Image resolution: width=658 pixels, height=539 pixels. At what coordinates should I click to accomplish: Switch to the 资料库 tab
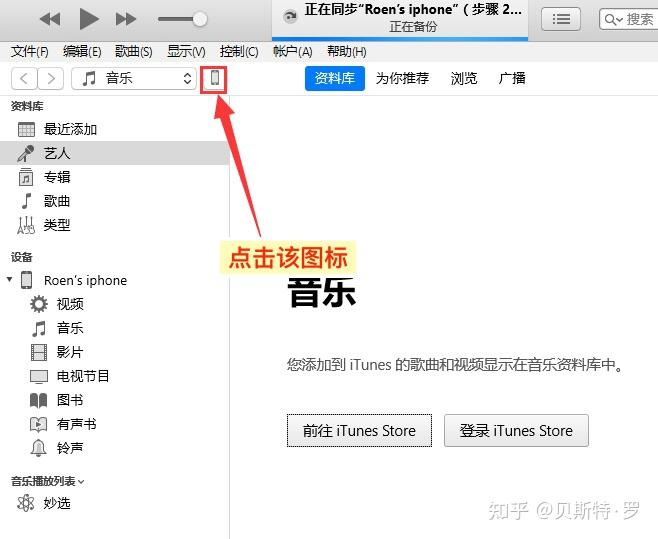point(335,78)
